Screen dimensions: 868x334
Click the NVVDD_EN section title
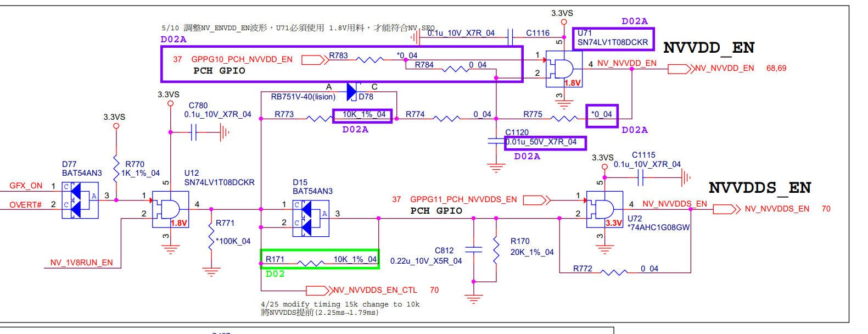[x=709, y=48]
